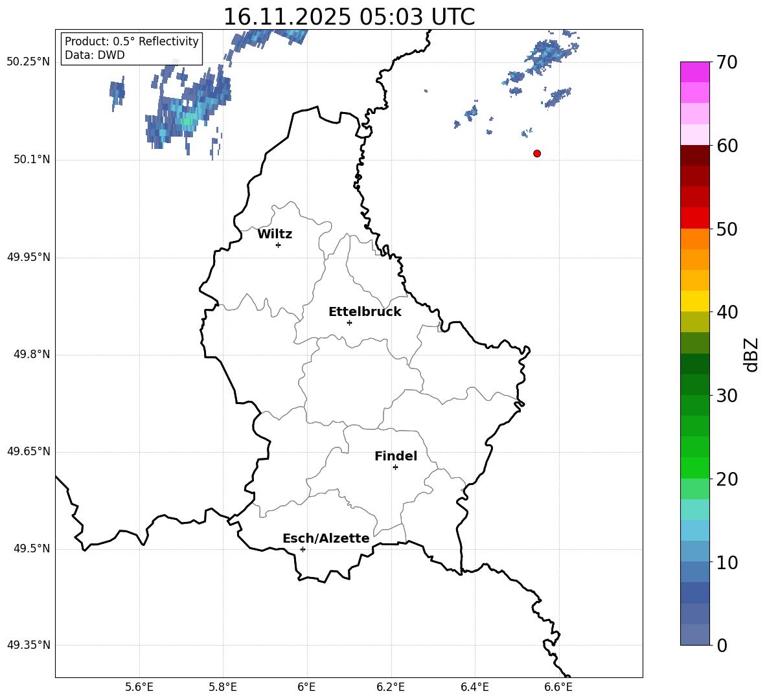This screenshot has height=700, width=767.
Task: Click the Wiltz station cross marker
Action: [278, 245]
